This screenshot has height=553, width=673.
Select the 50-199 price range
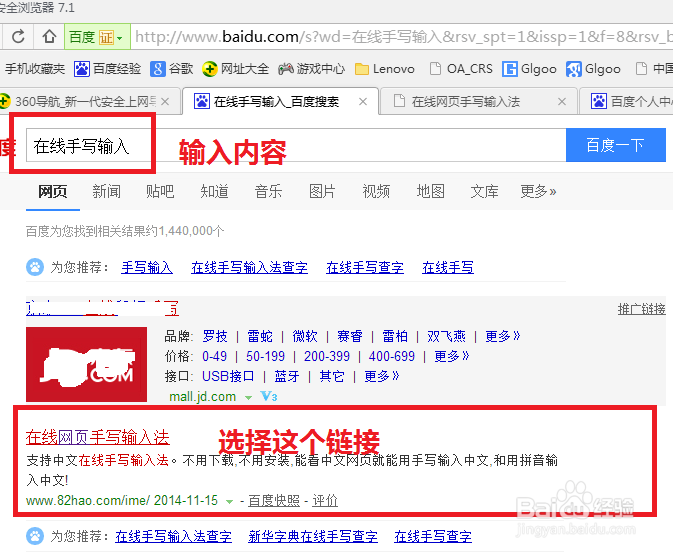[x=265, y=356]
